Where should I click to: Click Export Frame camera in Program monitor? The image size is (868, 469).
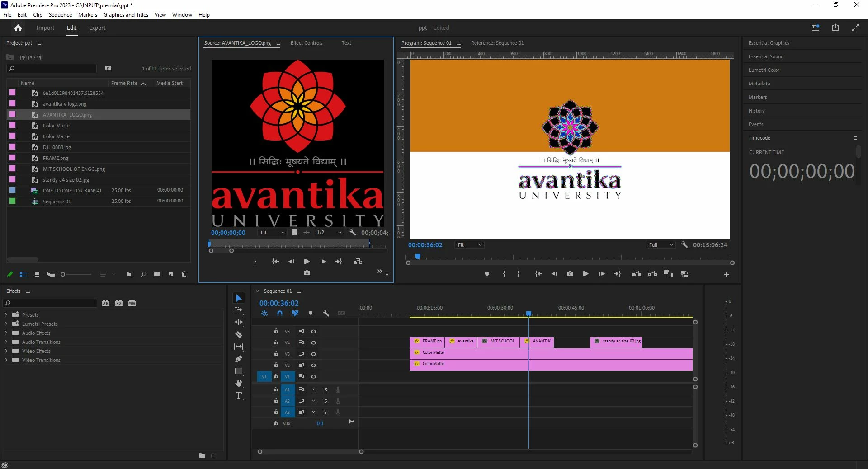(570, 274)
